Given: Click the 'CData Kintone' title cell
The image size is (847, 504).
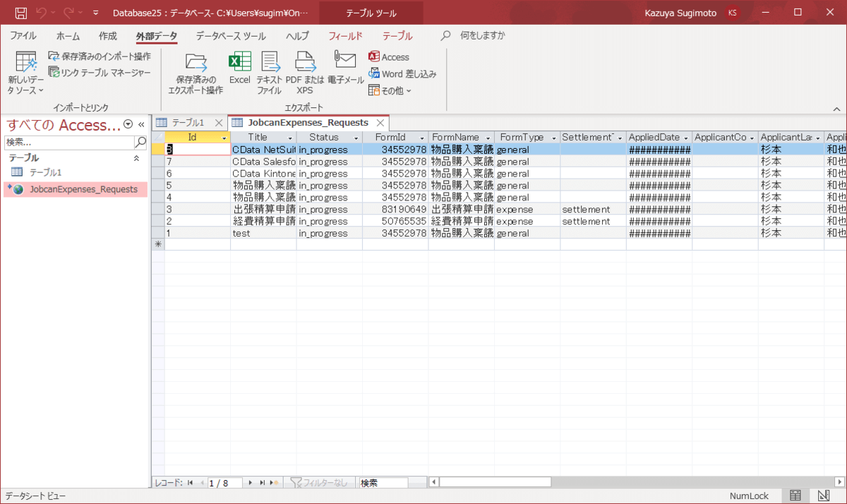Looking at the screenshot, I should coord(263,173).
